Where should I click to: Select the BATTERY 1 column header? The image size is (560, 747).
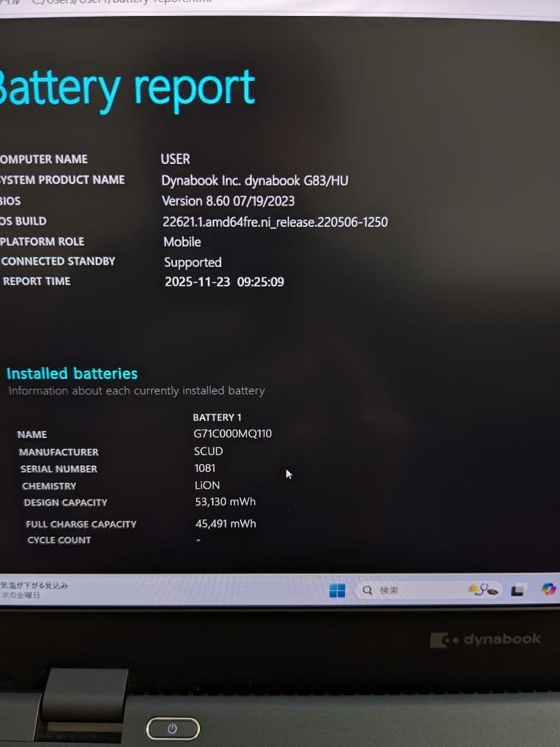pos(217,417)
